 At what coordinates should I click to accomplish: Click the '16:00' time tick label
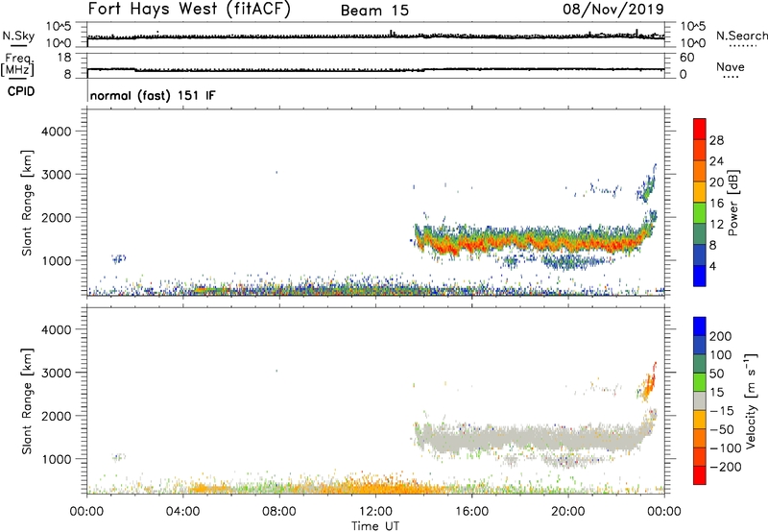(471, 512)
